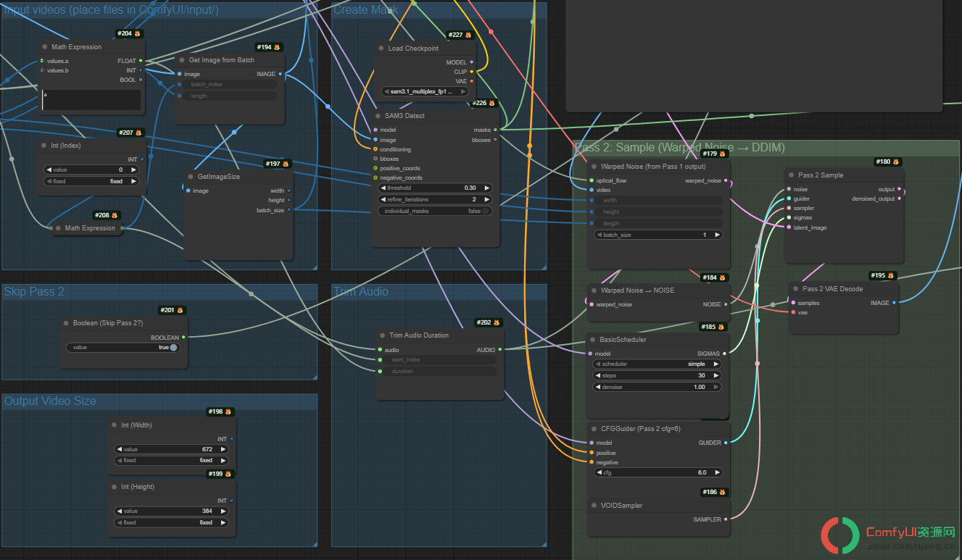The height and width of the screenshot is (560, 962).
Task: Click the Math Expression text input containing a
Action: pos(90,100)
